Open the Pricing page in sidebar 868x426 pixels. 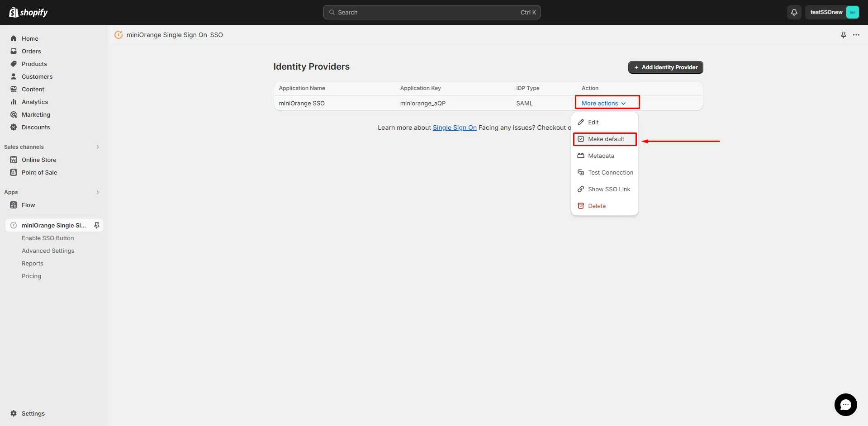(31, 276)
